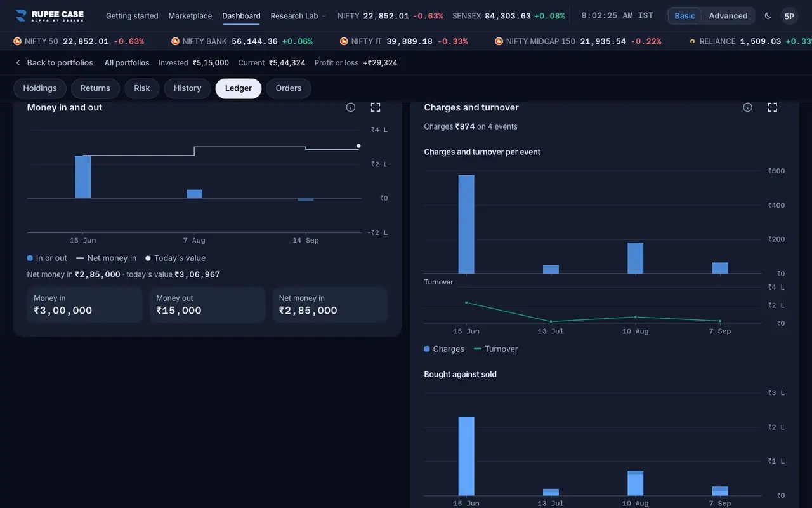The width and height of the screenshot is (812, 508).
Task: Select the Ledger tab
Action: click(239, 88)
